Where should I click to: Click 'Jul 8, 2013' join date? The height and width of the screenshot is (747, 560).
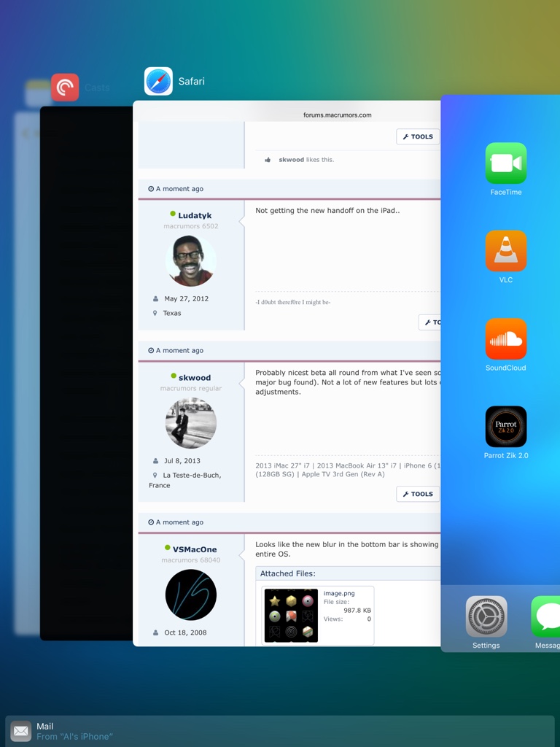coord(182,461)
